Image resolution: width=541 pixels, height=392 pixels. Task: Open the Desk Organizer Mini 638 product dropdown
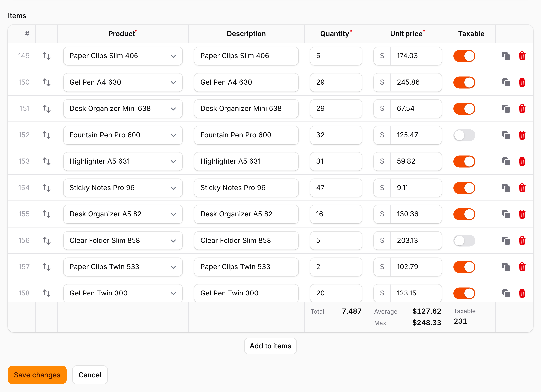[x=123, y=109]
